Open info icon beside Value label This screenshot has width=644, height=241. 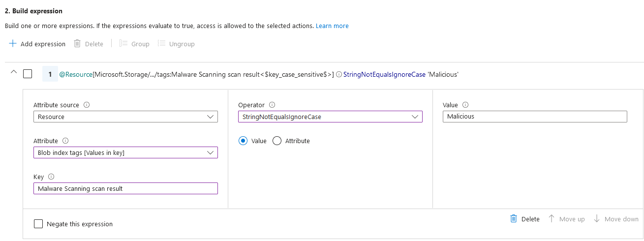pos(465,105)
